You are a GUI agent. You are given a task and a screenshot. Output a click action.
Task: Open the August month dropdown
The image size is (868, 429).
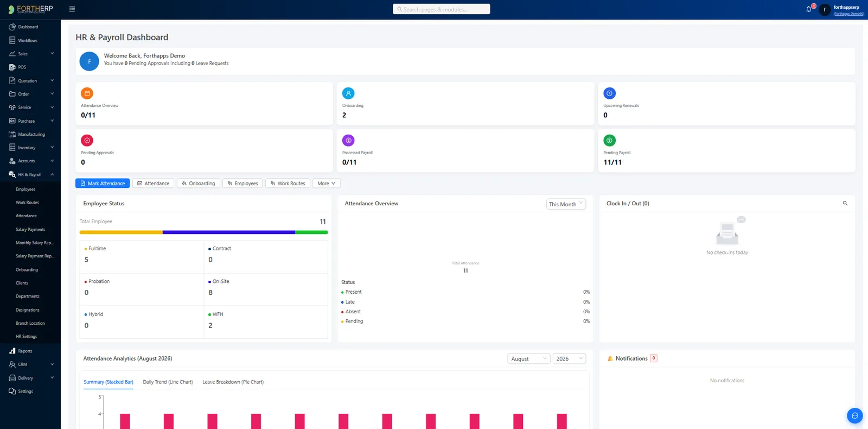529,359
